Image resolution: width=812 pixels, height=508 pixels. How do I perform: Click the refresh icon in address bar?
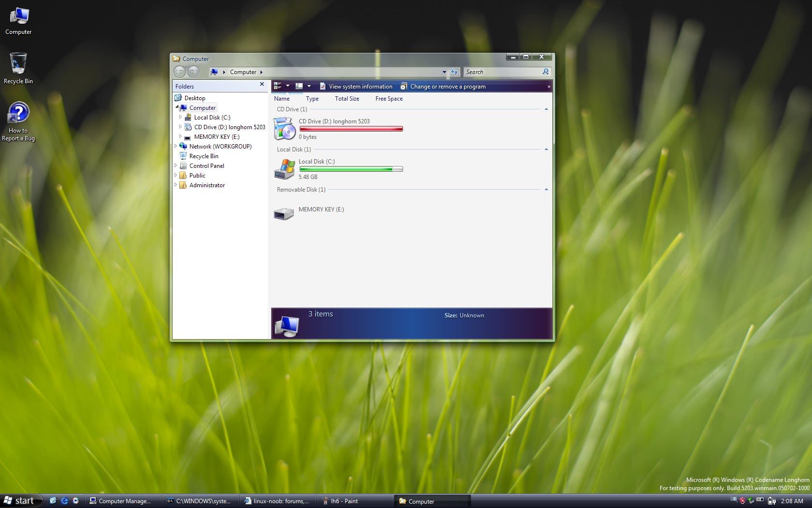pos(454,72)
